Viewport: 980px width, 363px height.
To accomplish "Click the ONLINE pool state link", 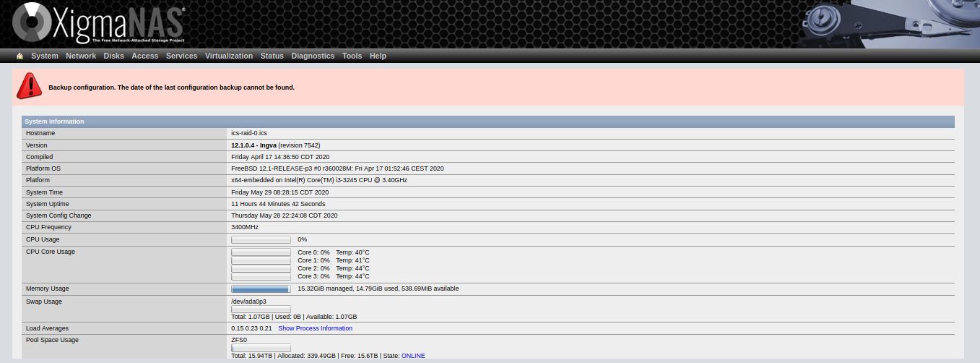I will click(x=413, y=356).
